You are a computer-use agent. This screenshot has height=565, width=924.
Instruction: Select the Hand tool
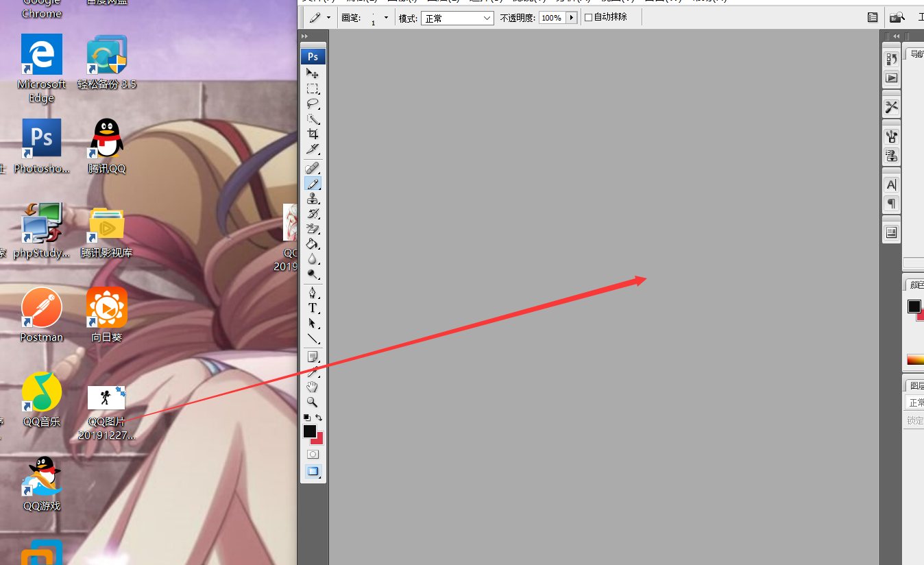coord(313,387)
